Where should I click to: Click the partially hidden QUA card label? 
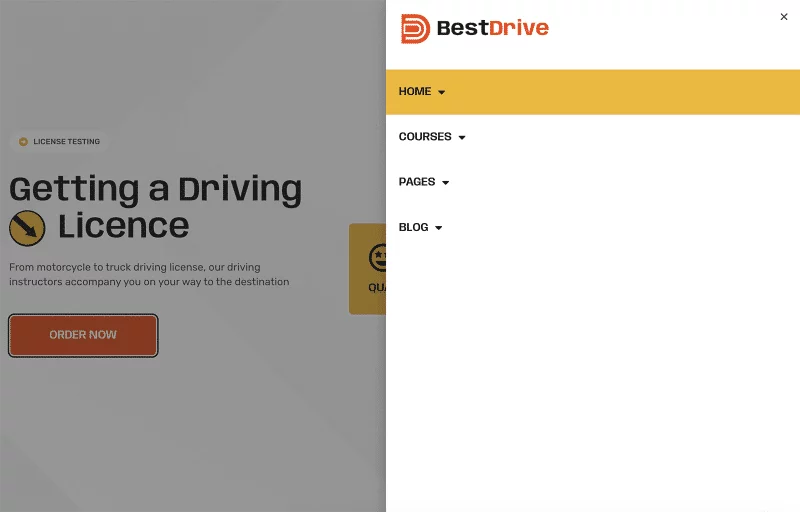tap(377, 287)
